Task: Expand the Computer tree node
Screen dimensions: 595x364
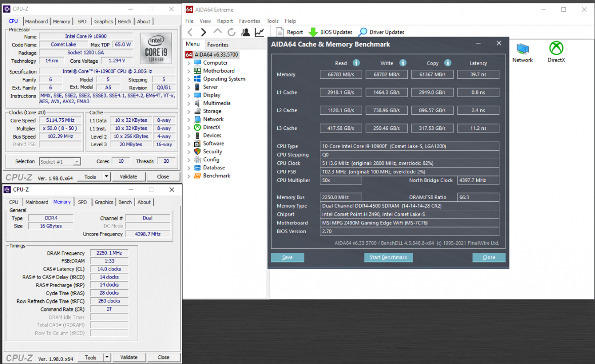Action: (189, 63)
